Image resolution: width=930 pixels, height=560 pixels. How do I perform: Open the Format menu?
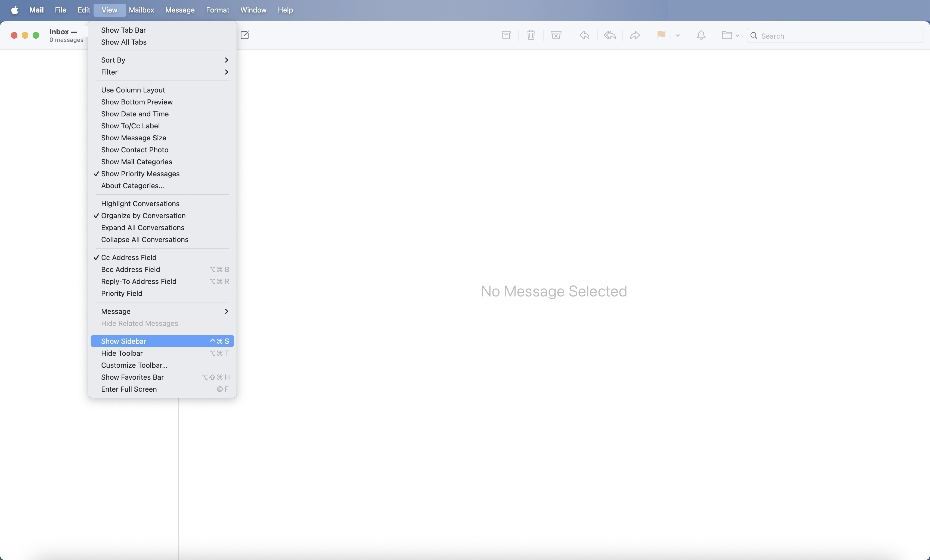[x=218, y=10]
